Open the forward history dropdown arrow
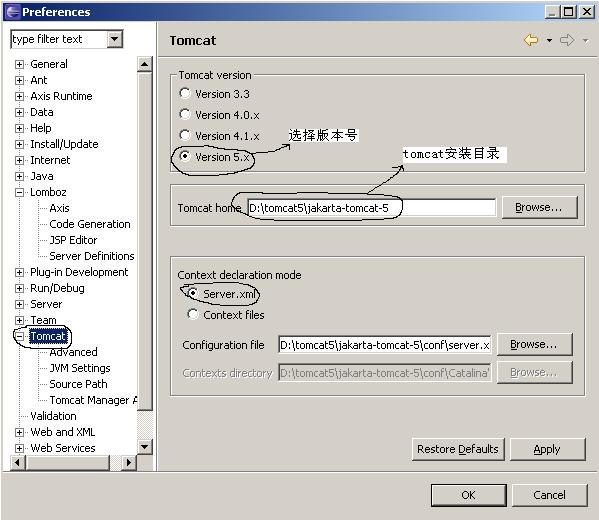This screenshot has width=599, height=520. (x=585, y=40)
